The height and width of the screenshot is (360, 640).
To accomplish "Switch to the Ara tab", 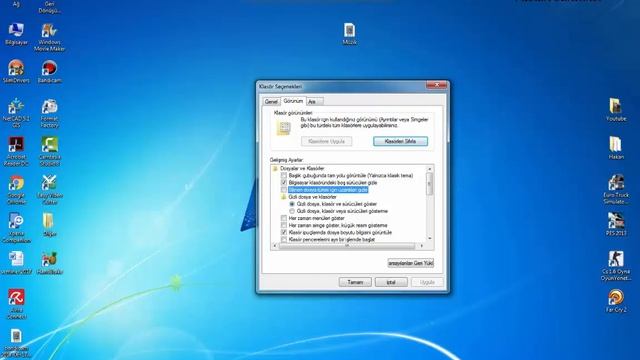I will [x=315, y=102].
